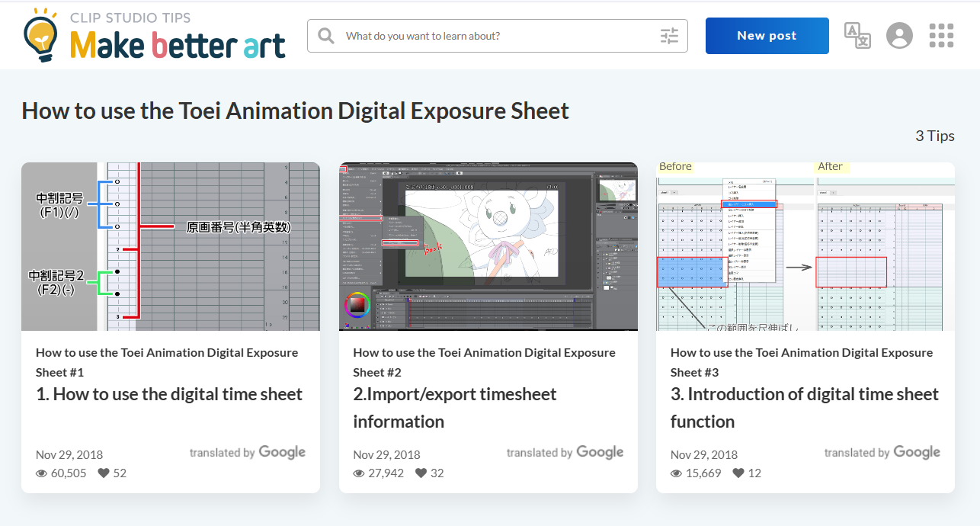Click 'translated by Google' on tip #2
This screenshot has height=526, width=980.
coord(565,452)
